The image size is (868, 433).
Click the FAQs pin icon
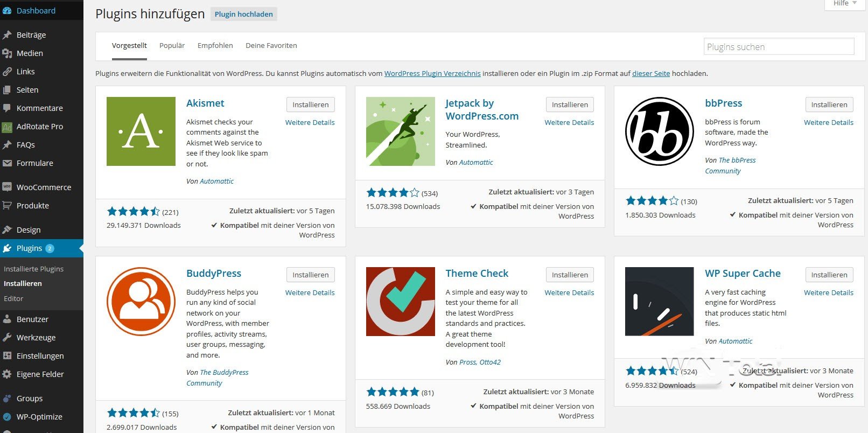click(7, 145)
